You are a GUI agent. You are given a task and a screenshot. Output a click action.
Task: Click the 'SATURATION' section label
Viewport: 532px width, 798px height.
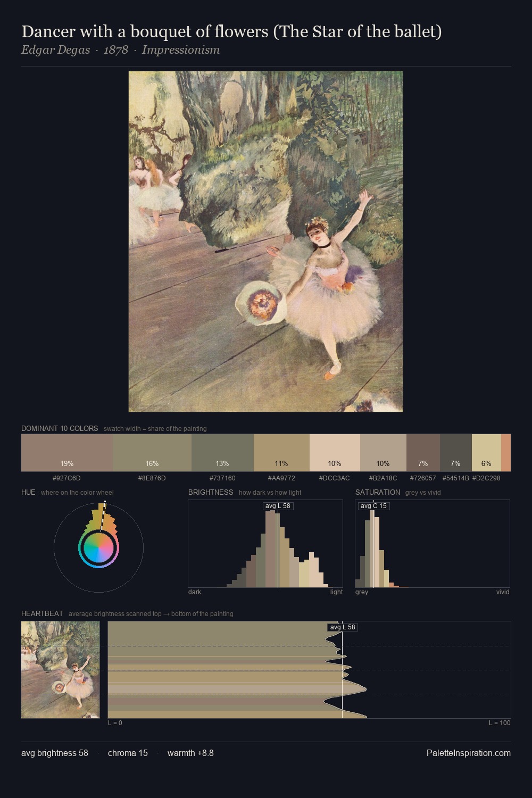pos(378,492)
